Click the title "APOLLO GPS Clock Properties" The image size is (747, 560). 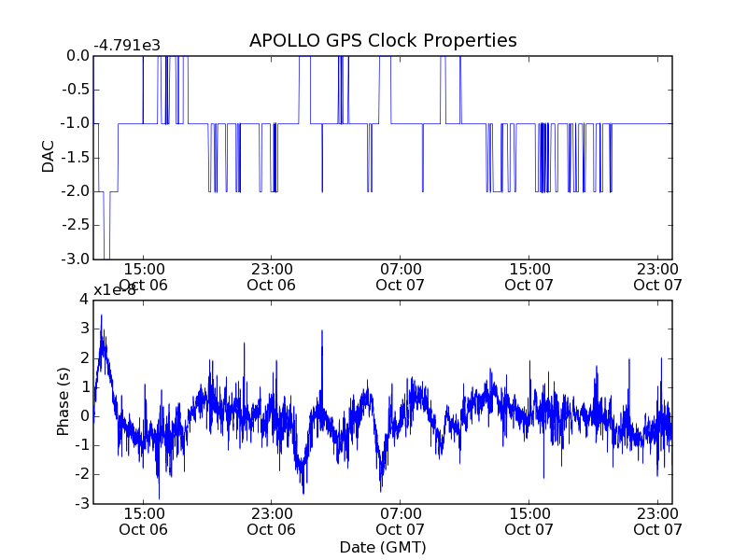383,41
